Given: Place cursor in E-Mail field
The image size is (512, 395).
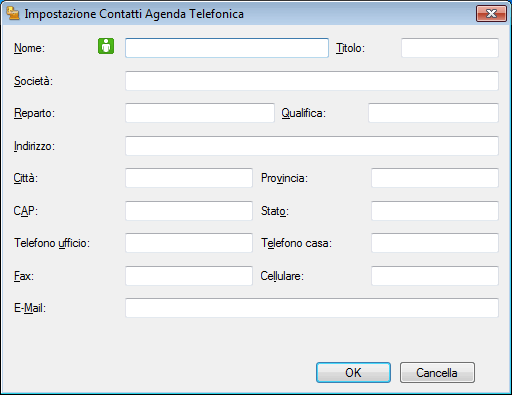Looking at the screenshot, I should (x=312, y=308).
